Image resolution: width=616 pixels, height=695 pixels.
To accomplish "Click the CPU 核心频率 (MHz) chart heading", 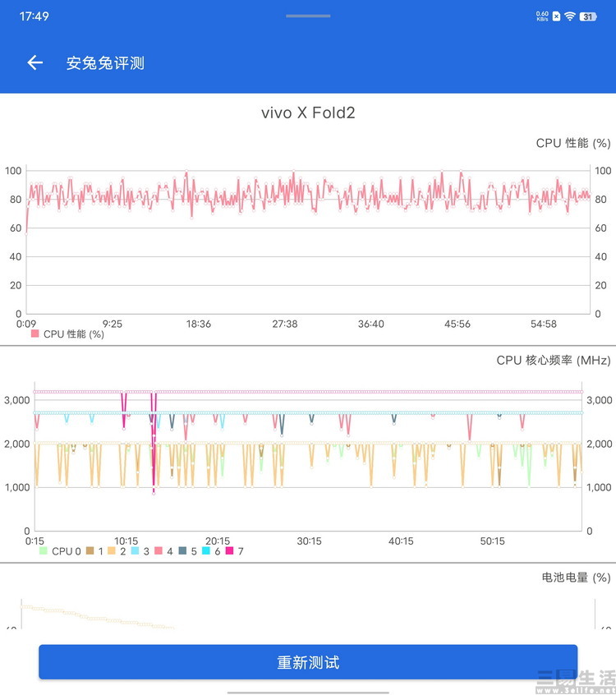I will 553,360.
